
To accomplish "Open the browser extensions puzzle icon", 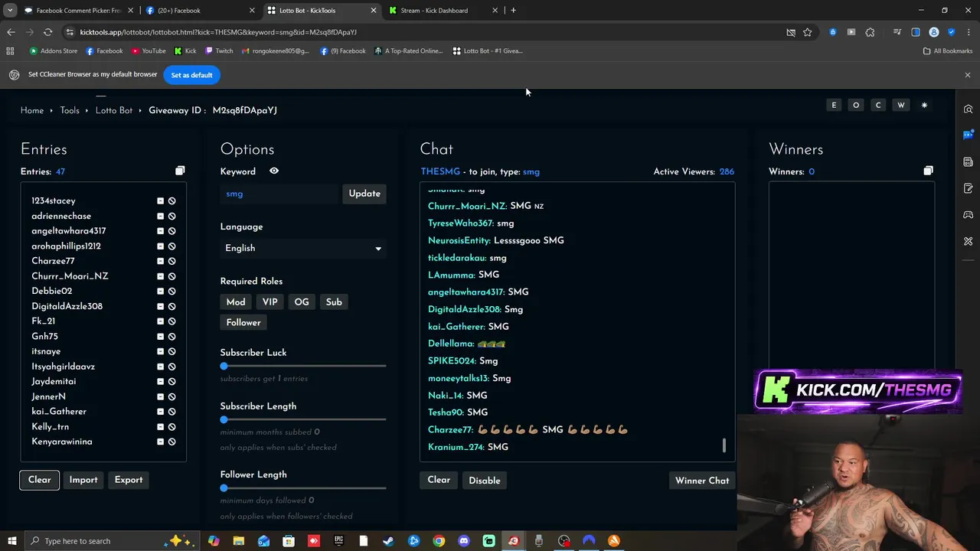I will tap(870, 32).
